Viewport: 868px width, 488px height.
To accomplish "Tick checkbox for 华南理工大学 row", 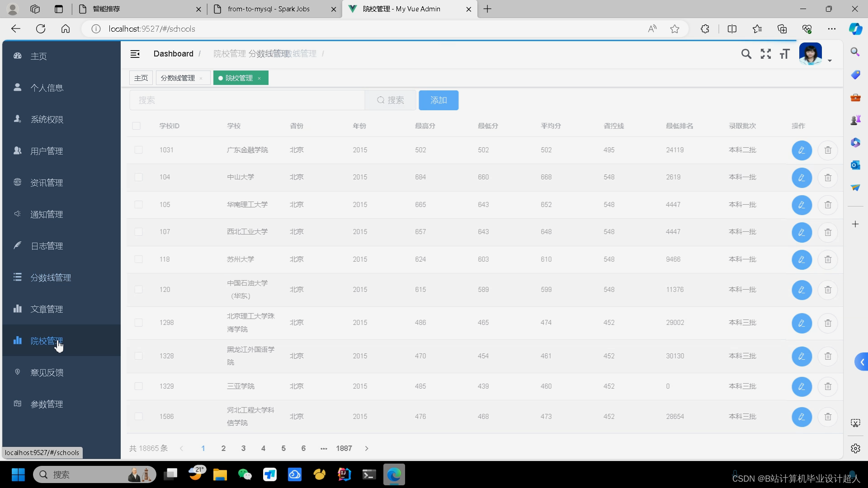I will click(x=138, y=205).
